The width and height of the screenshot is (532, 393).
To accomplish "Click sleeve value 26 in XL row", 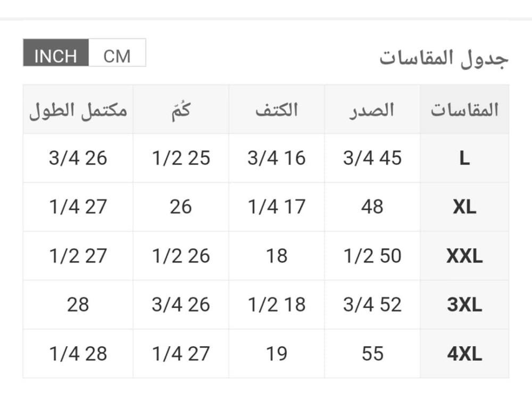I will coord(181,207).
